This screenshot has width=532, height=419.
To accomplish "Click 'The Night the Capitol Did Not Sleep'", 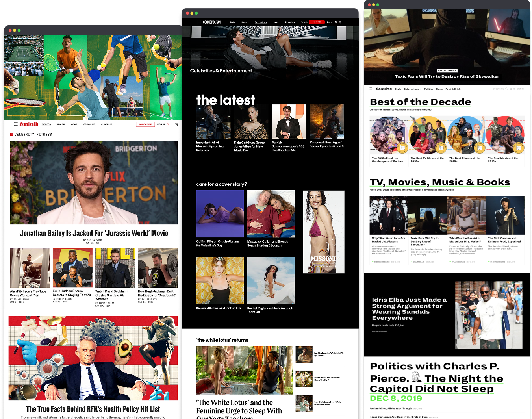I will pos(436,384).
